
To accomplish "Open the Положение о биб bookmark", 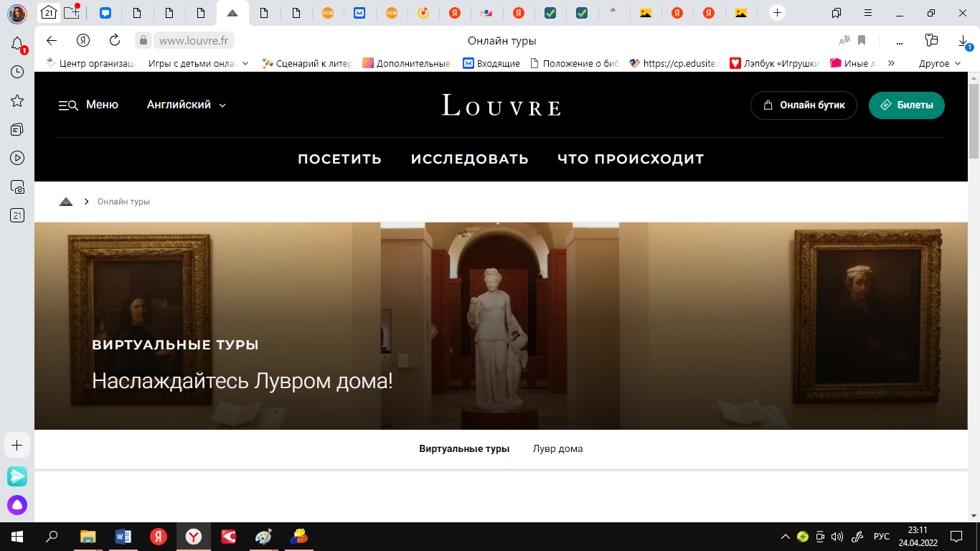I will (x=575, y=63).
